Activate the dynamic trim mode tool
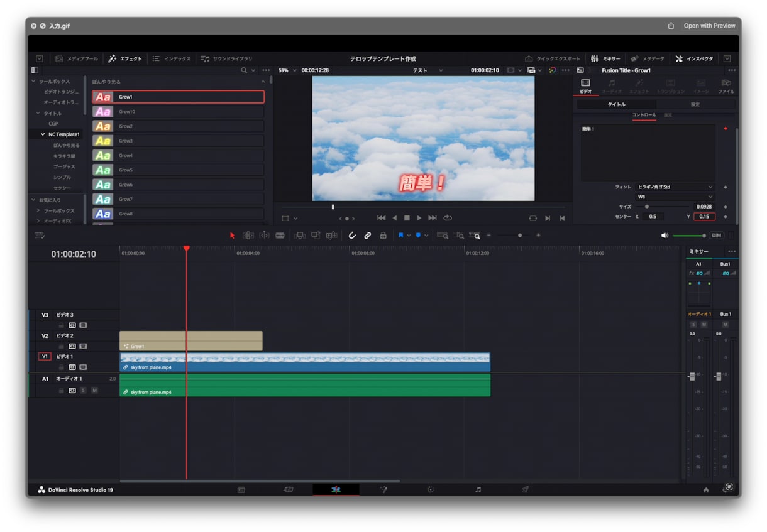This screenshot has height=532, width=767. tap(264, 236)
